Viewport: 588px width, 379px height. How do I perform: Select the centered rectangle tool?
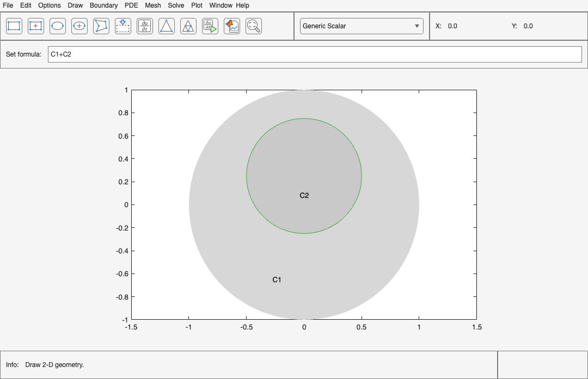pyautogui.click(x=36, y=26)
